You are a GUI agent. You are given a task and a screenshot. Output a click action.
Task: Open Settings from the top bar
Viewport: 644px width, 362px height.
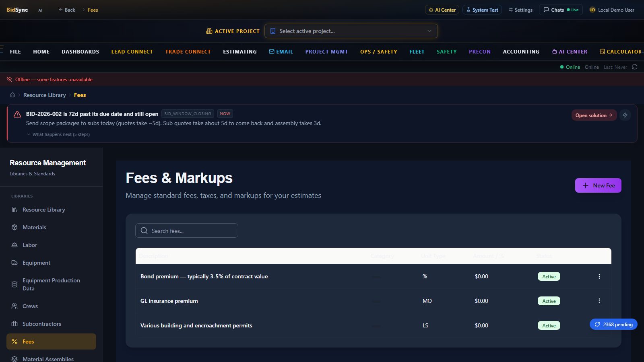click(520, 10)
